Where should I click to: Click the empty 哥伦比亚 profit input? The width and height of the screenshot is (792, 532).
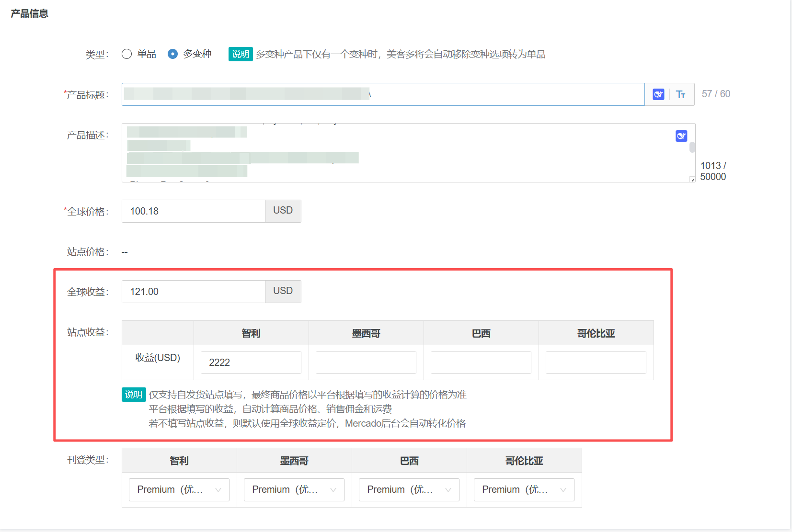click(596, 362)
